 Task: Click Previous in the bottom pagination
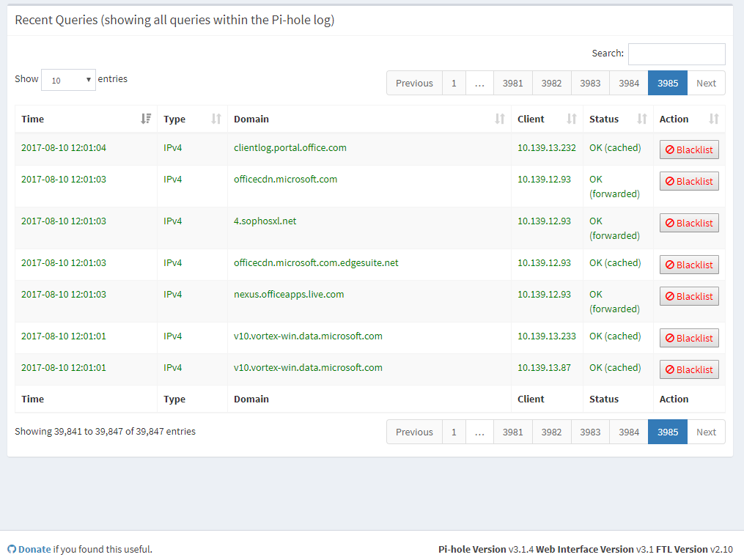point(414,432)
